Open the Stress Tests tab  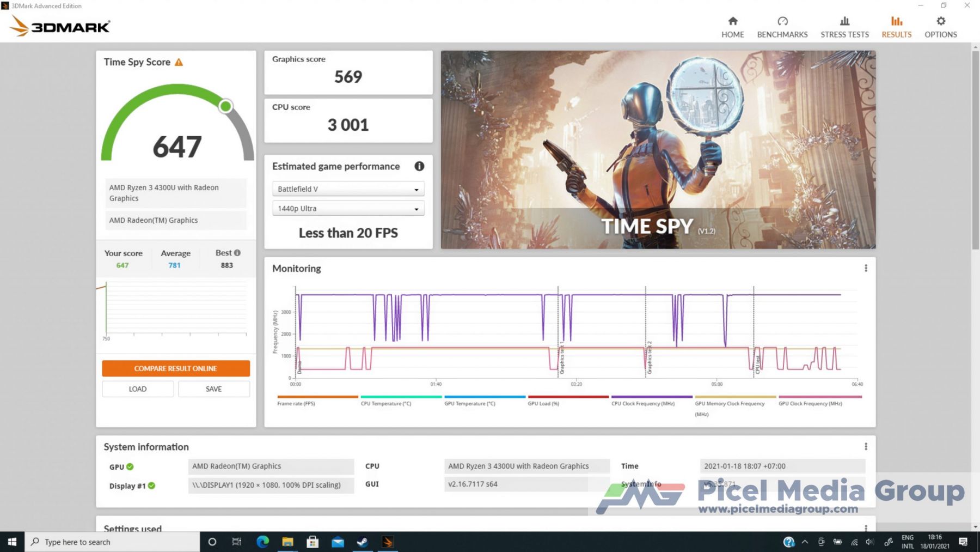tap(844, 27)
